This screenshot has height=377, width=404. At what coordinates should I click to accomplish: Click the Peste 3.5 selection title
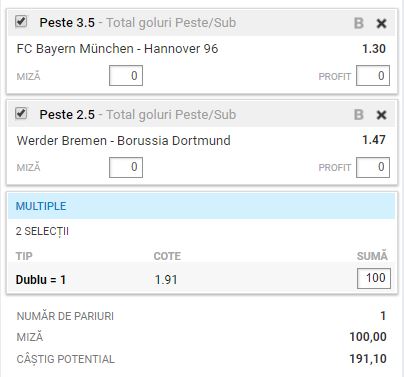[67, 23]
